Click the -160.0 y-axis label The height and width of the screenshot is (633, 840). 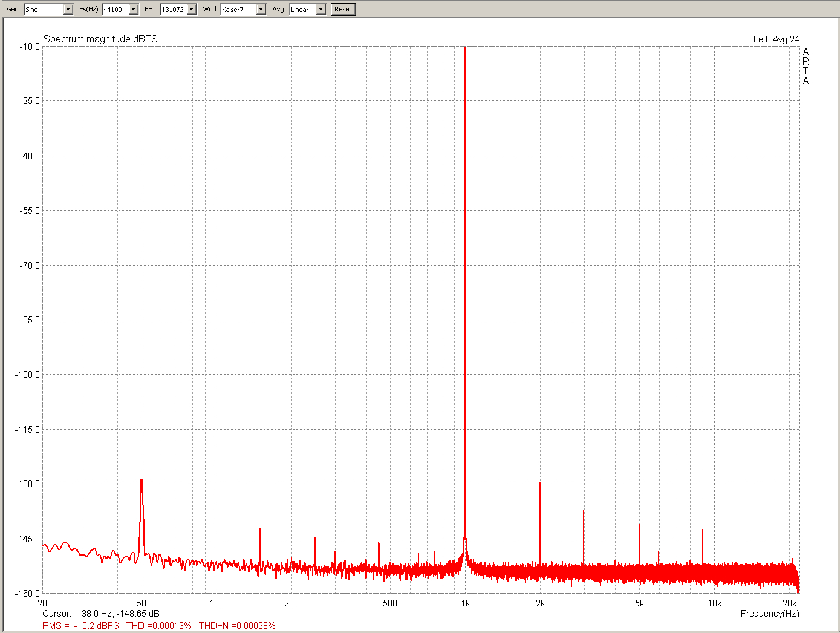click(x=27, y=594)
